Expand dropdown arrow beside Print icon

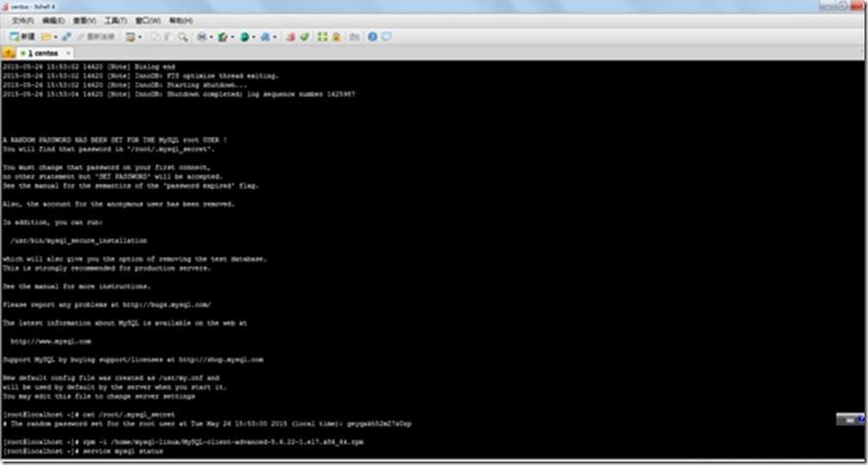click(212, 37)
